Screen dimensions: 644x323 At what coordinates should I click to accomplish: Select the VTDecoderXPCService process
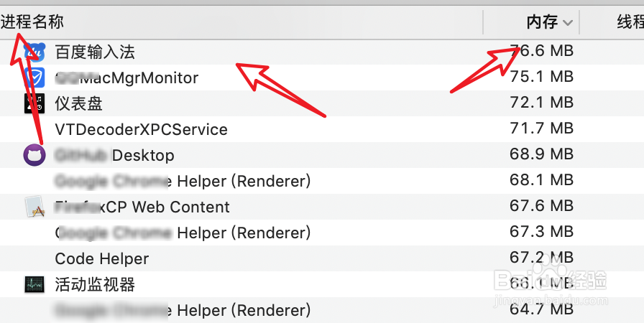pyautogui.click(x=141, y=129)
